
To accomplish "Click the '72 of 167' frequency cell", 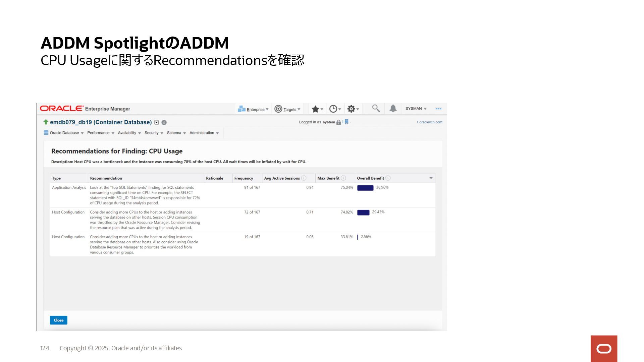I will pyautogui.click(x=252, y=212).
